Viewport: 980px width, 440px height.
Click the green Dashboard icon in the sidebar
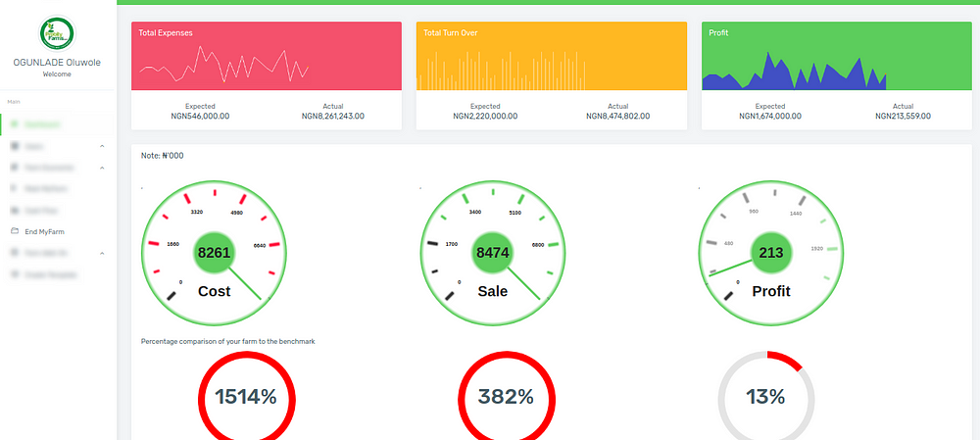15,124
